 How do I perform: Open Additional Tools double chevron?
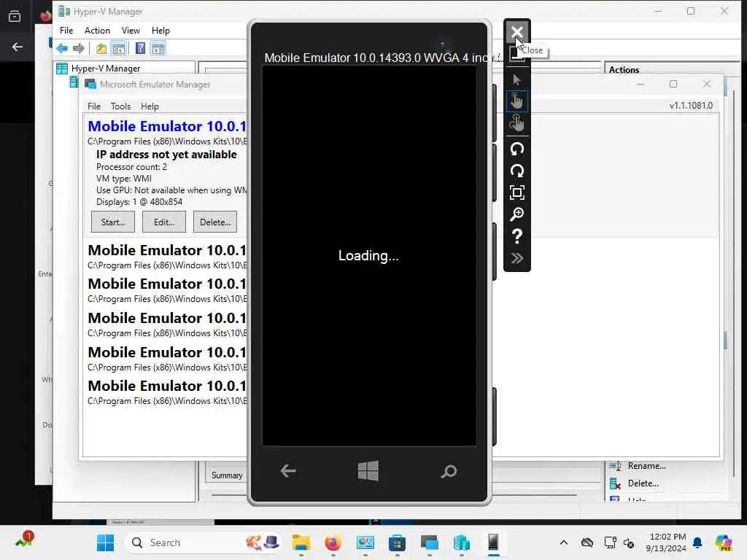pyautogui.click(x=517, y=259)
